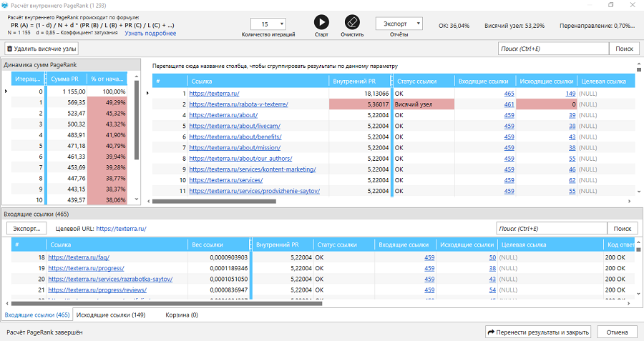This screenshot has height=341, width=644.
Task: Sort by the Исходящие ссылки column in the upper table
Action: click(x=546, y=81)
